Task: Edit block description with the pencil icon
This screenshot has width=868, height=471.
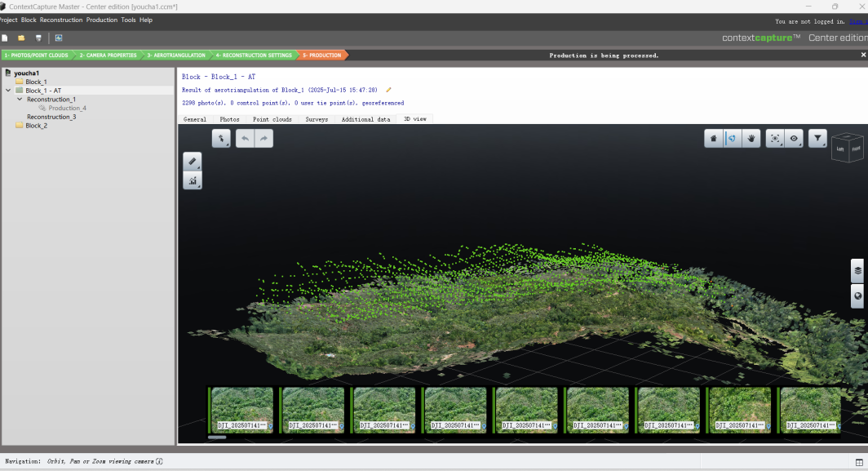Action: 388,90
